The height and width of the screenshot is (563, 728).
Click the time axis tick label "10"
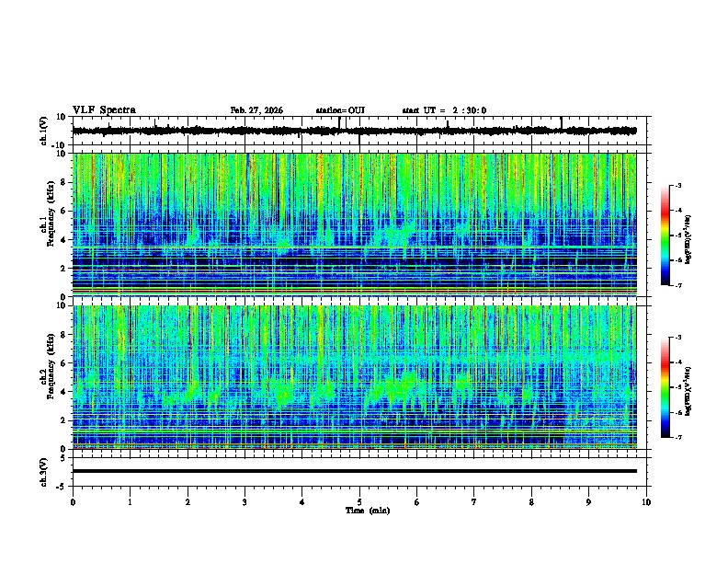pos(646,502)
